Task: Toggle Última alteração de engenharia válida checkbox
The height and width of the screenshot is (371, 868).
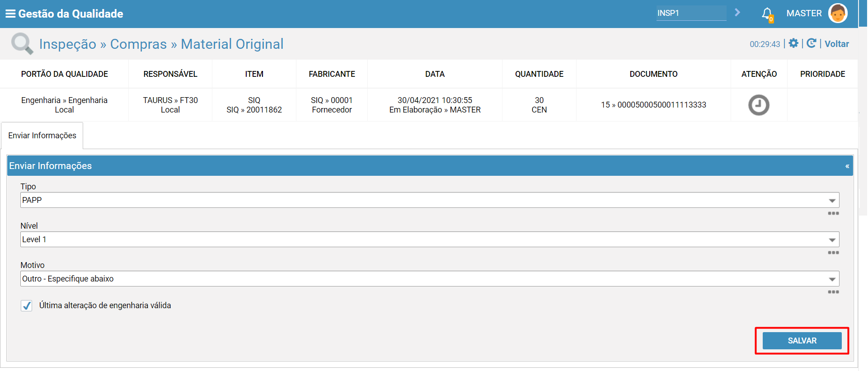Action: click(27, 306)
